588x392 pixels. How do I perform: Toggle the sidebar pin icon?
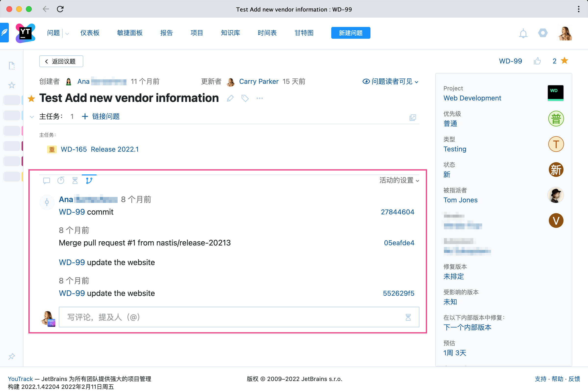click(x=12, y=356)
